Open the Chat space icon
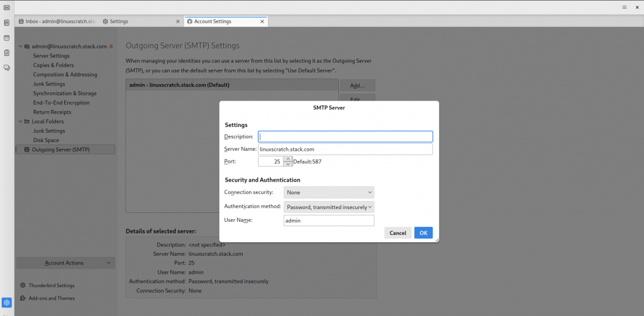 (x=6, y=68)
